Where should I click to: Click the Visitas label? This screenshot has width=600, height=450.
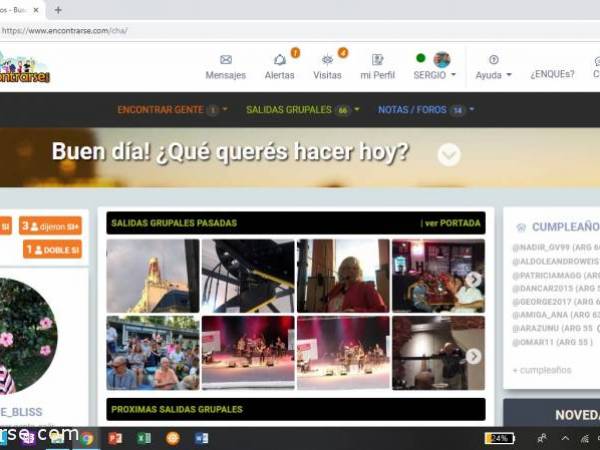click(x=327, y=75)
